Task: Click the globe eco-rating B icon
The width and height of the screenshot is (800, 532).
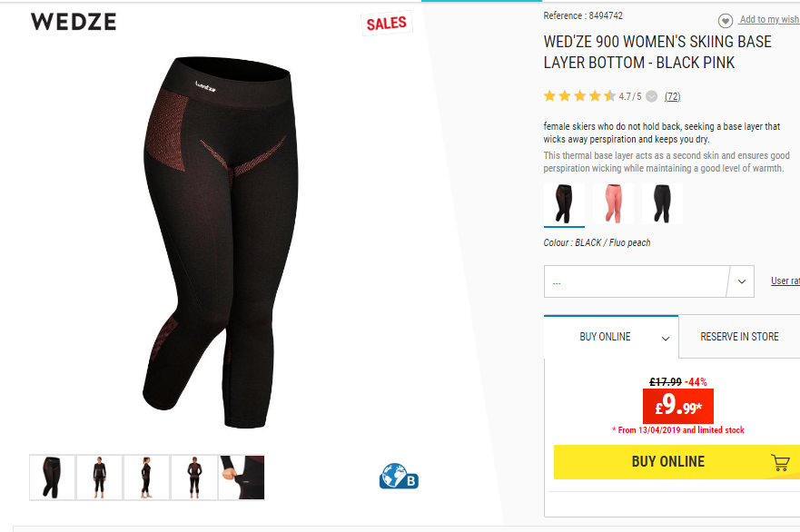Action: (x=399, y=476)
